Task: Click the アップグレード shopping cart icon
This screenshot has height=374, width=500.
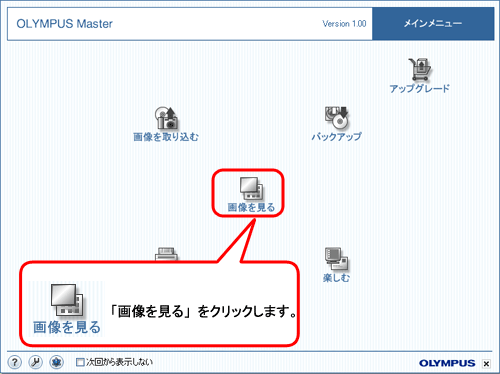Action: [x=420, y=69]
